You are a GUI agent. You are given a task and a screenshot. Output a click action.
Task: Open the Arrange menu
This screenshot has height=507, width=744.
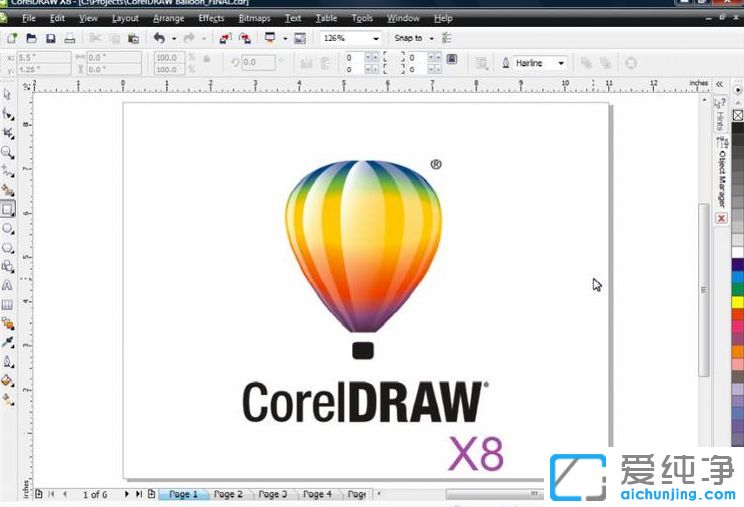pos(168,18)
